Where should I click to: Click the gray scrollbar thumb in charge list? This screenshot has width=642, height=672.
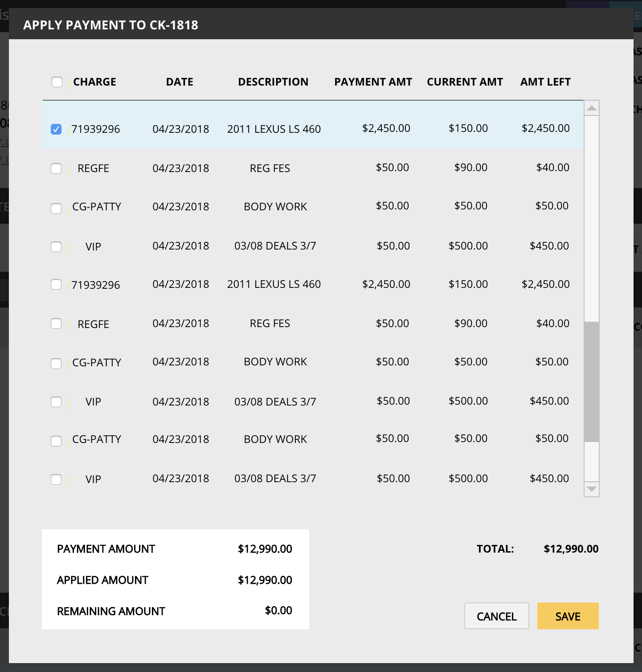coord(592,381)
